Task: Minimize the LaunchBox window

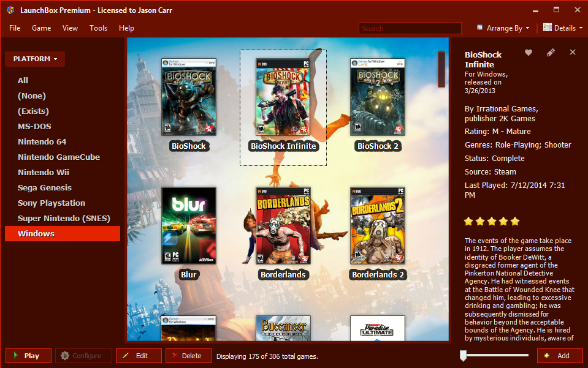Action: click(x=535, y=10)
